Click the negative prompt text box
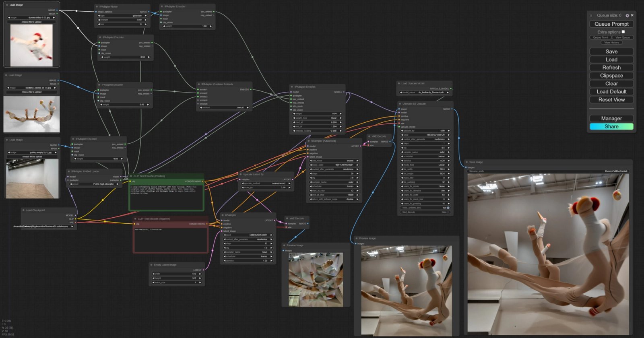644x338 pixels. click(x=171, y=240)
